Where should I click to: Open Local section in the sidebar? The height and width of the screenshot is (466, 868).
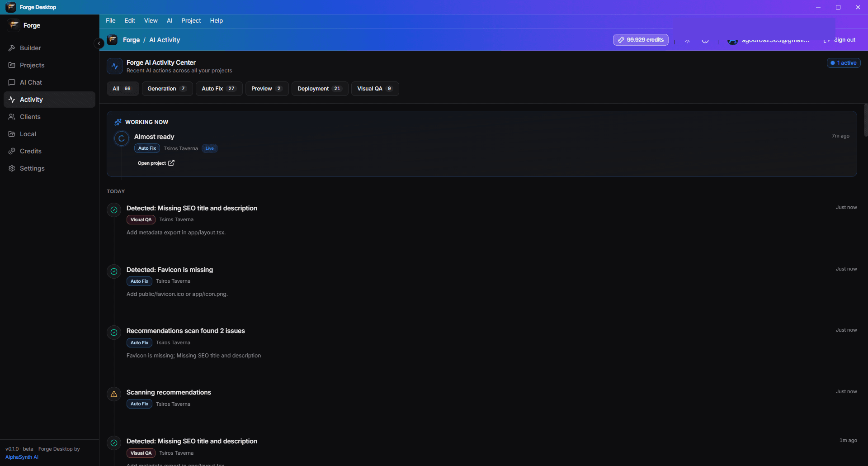49,134
